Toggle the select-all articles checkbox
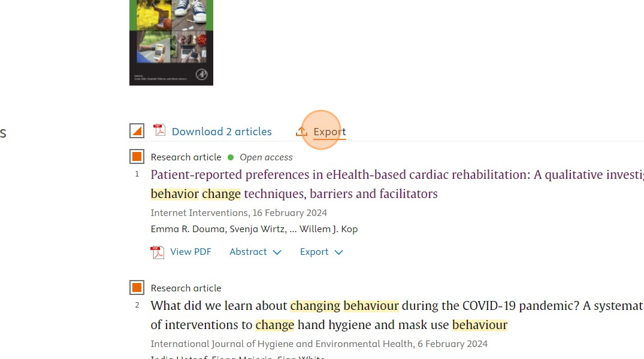The height and width of the screenshot is (359, 644). (x=137, y=130)
